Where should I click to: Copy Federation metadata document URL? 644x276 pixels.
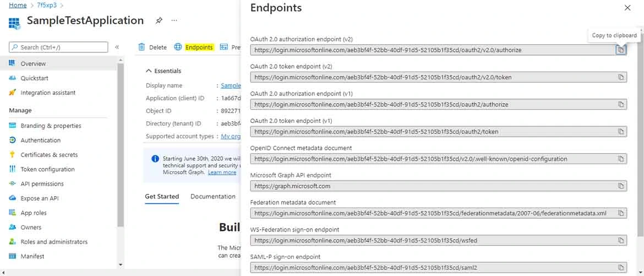621,213
